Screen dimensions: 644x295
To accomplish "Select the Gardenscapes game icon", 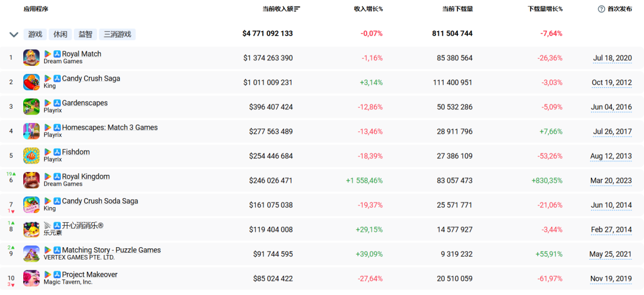I will (31, 106).
